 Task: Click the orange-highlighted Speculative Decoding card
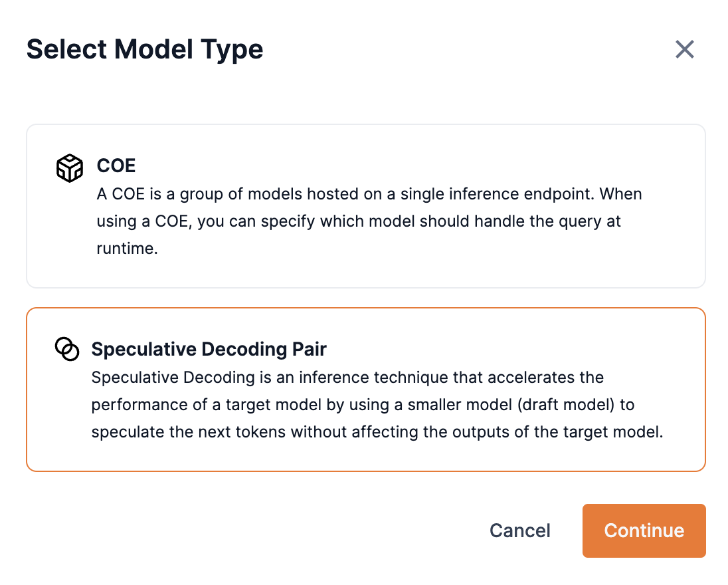[x=365, y=390]
